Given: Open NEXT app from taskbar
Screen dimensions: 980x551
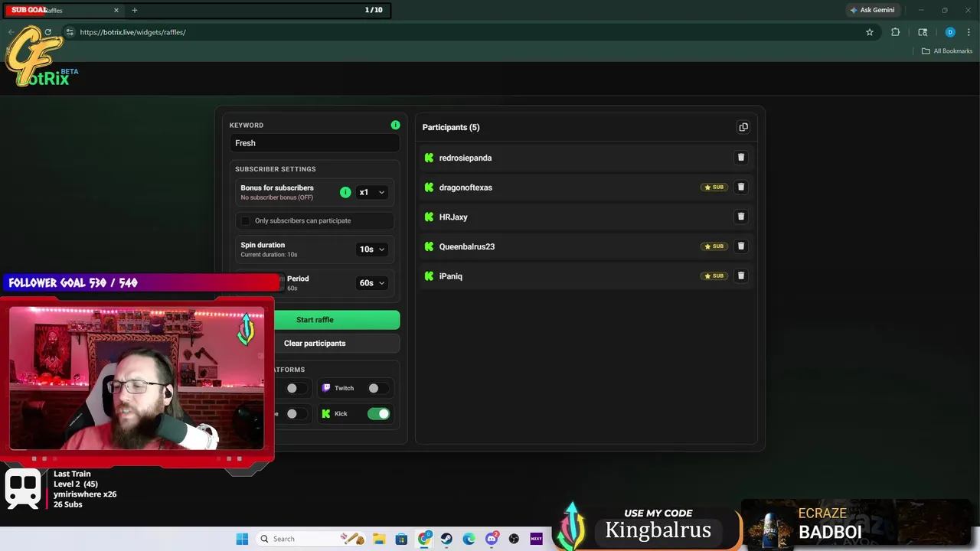Looking at the screenshot, I should (536, 539).
